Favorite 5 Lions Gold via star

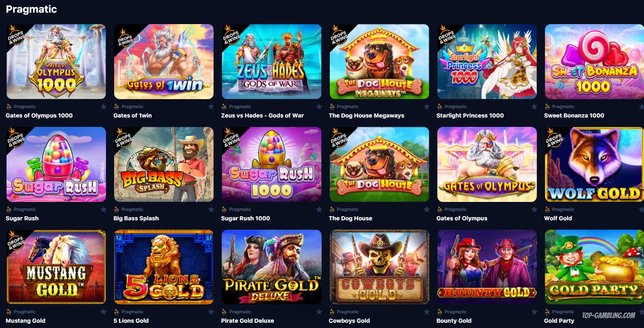(211, 312)
